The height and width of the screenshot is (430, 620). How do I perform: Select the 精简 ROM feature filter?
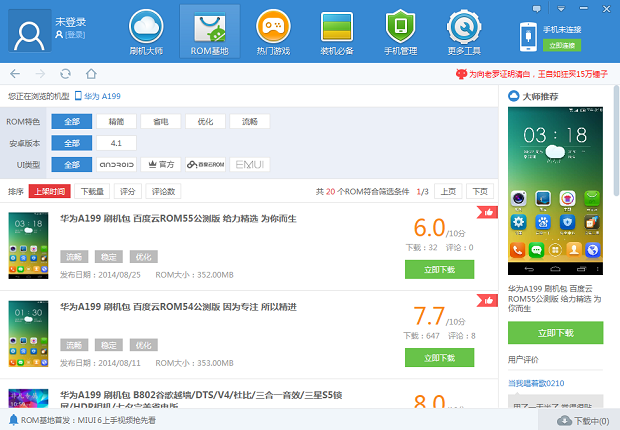tap(116, 122)
